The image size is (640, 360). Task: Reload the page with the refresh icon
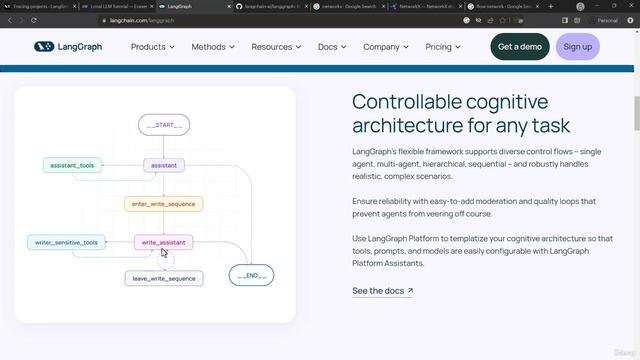click(x=34, y=20)
